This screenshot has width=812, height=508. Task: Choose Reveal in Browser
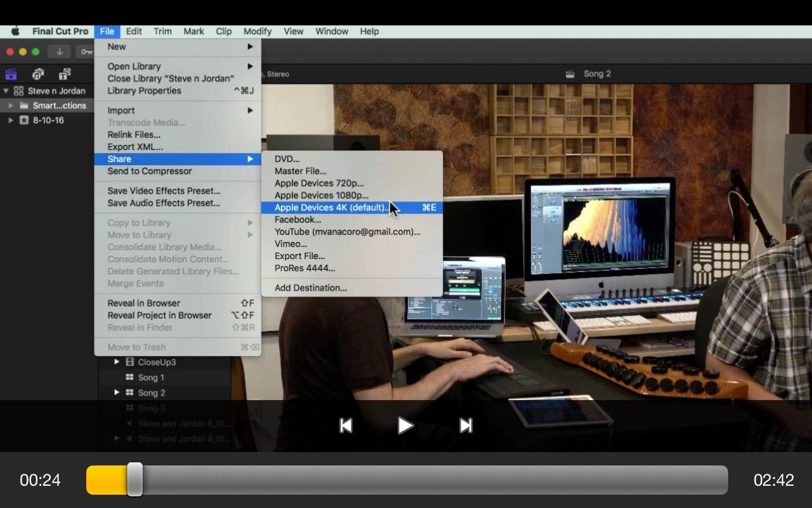click(178, 303)
